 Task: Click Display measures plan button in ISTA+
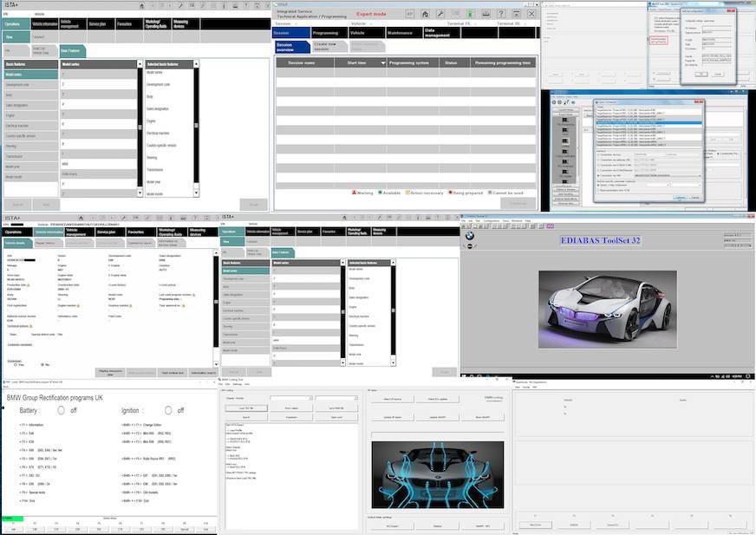point(110,373)
